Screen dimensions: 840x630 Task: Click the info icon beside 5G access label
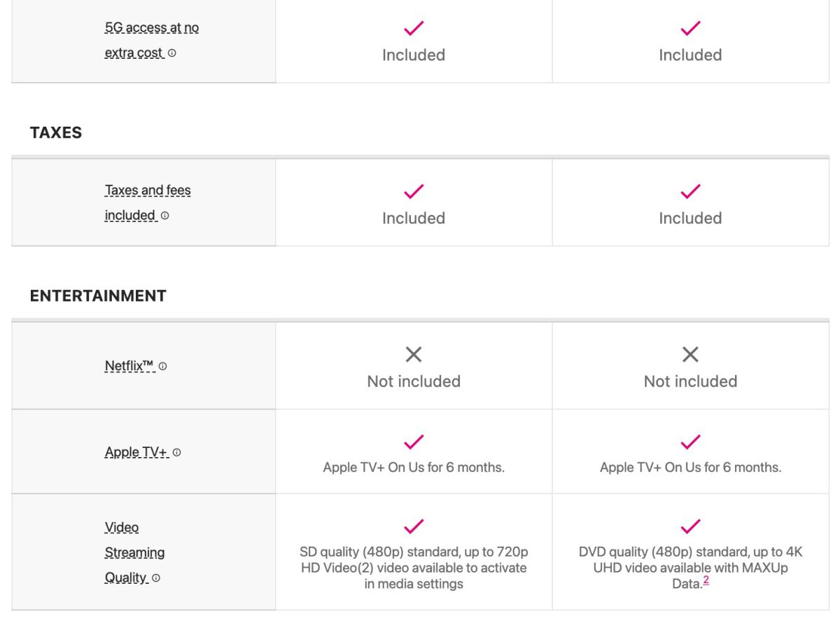pyautogui.click(x=172, y=53)
